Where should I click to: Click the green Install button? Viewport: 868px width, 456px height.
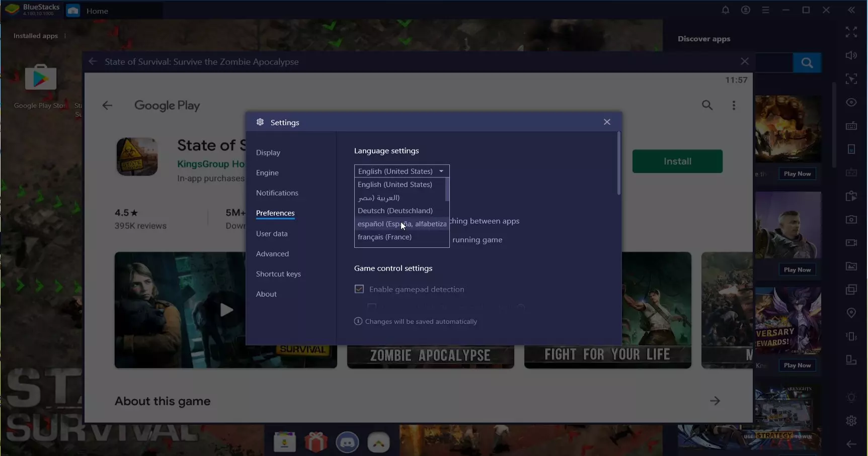click(x=677, y=161)
